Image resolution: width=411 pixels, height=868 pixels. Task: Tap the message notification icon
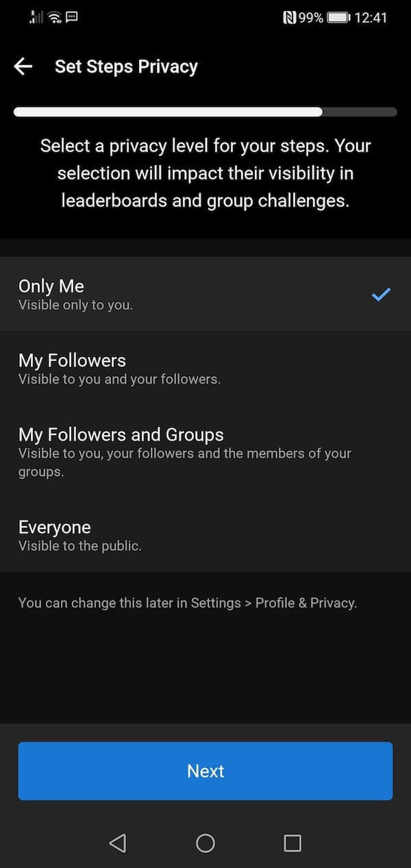click(x=71, y=16)
